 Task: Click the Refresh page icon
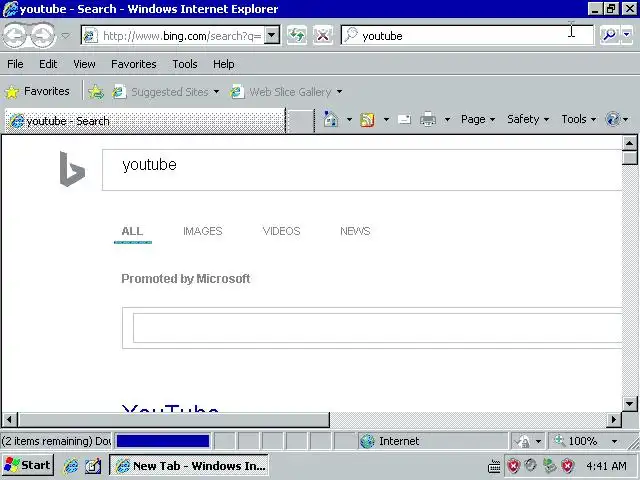pos(297,36)
